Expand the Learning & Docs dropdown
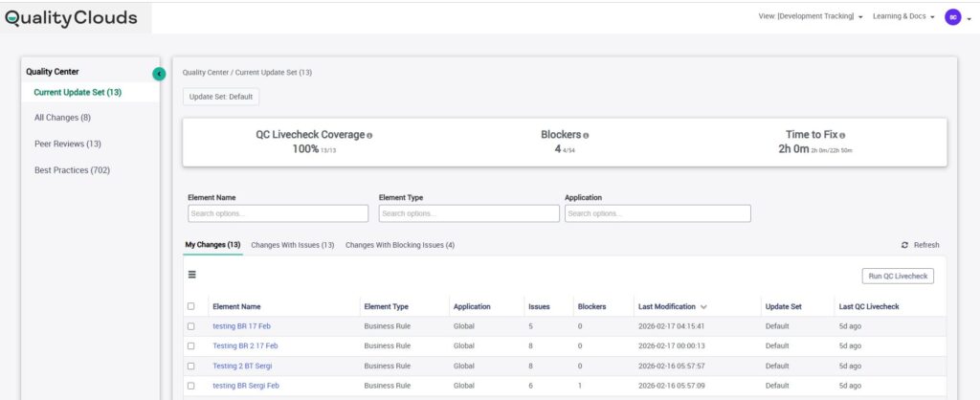This screenshot has width=980, height=400. 903,16
